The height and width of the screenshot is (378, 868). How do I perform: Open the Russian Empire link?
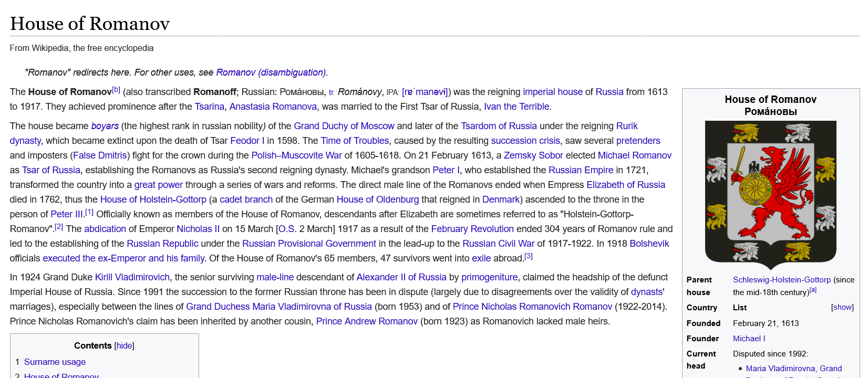pyautogui.click(x=581, y=170)
